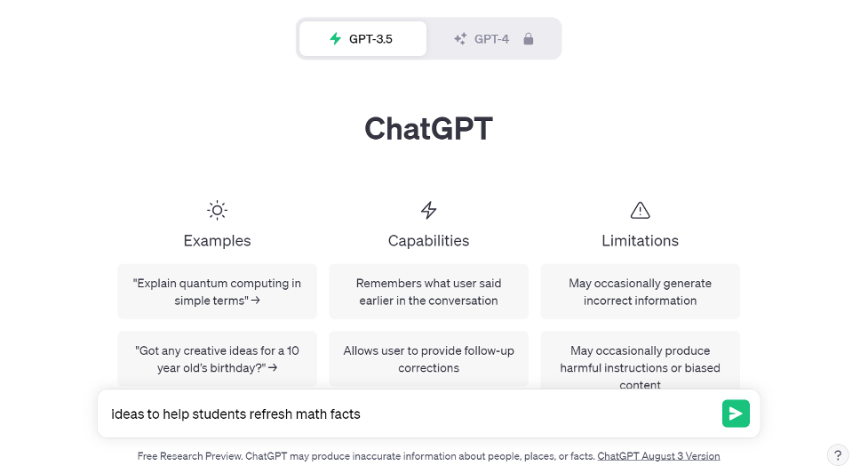Open the ChatGPT August 3 Version link
Viewport: 868px width, 474px height.
(658, 456)
